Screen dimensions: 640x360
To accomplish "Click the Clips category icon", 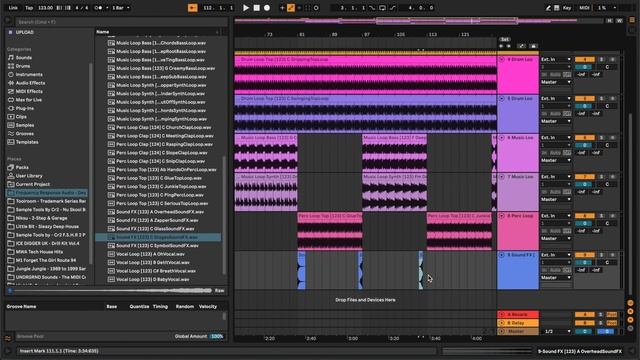I will 11,117.
